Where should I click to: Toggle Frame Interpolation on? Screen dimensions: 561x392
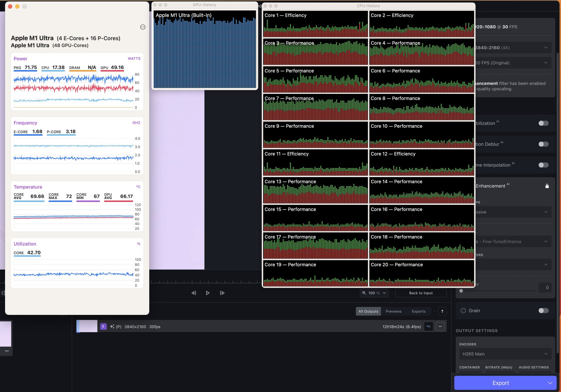pos(543,165)
